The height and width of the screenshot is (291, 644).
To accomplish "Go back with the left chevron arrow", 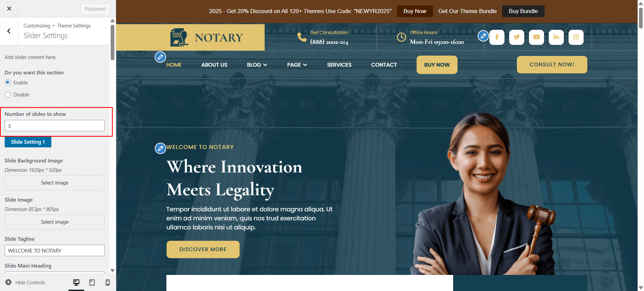I will coord(9,31).
